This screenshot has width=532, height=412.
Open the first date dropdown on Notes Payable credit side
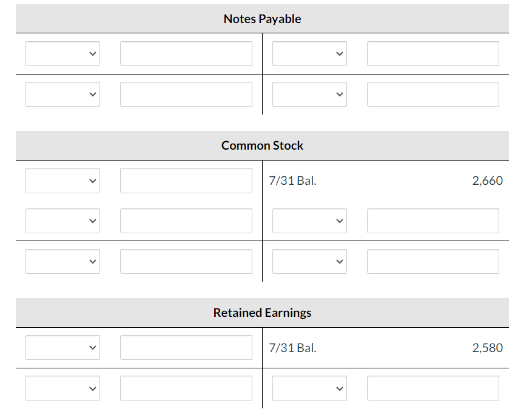click(309, 53)
